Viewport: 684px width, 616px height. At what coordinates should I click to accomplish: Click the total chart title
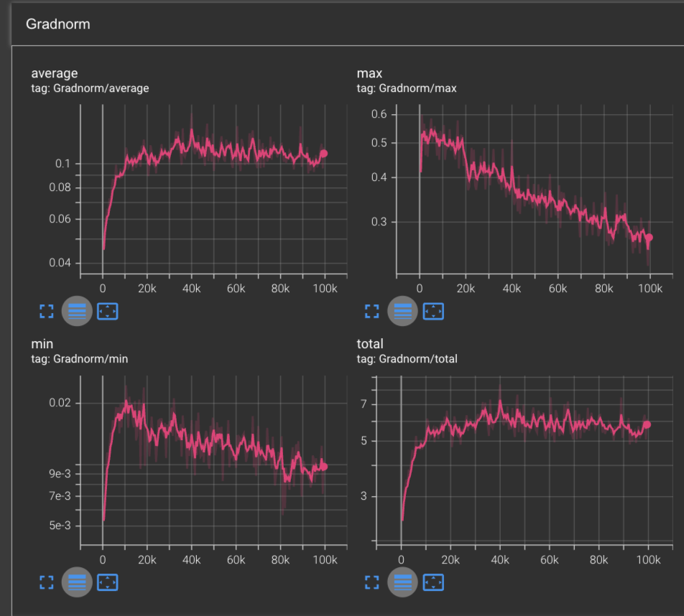click(370, 344)
